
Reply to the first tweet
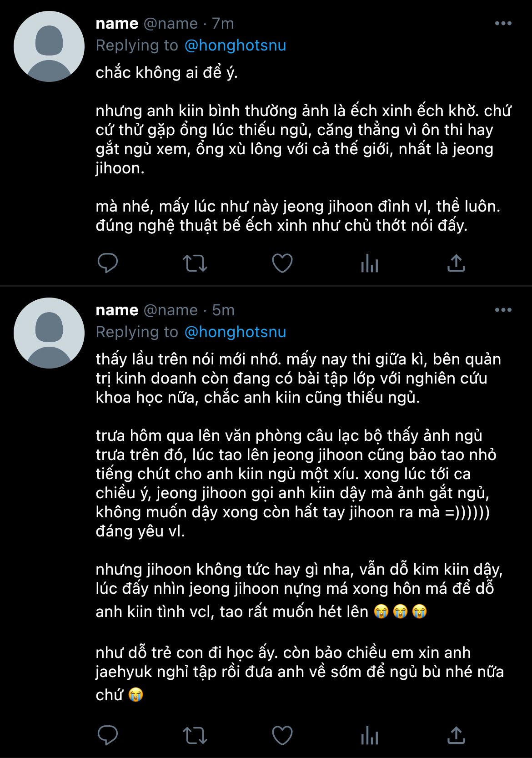tap(108, 263)
